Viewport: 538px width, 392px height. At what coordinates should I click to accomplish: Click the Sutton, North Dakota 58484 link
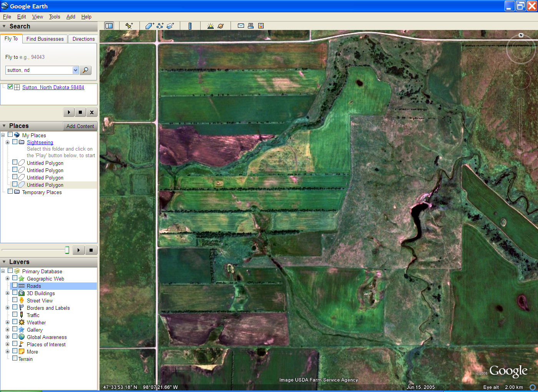click(53, 87)
